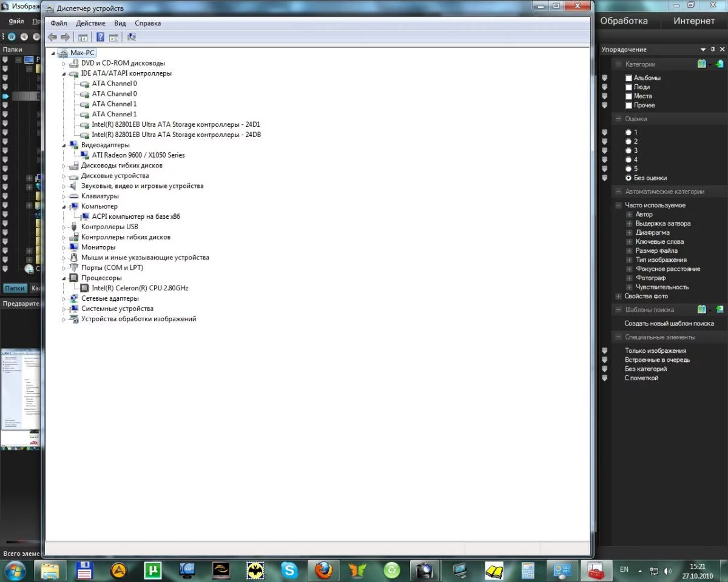Viewport: 728px width, 582px height.
Task: Click the Папки tab in ACDSee bottom-left
Action: point(15,289)
